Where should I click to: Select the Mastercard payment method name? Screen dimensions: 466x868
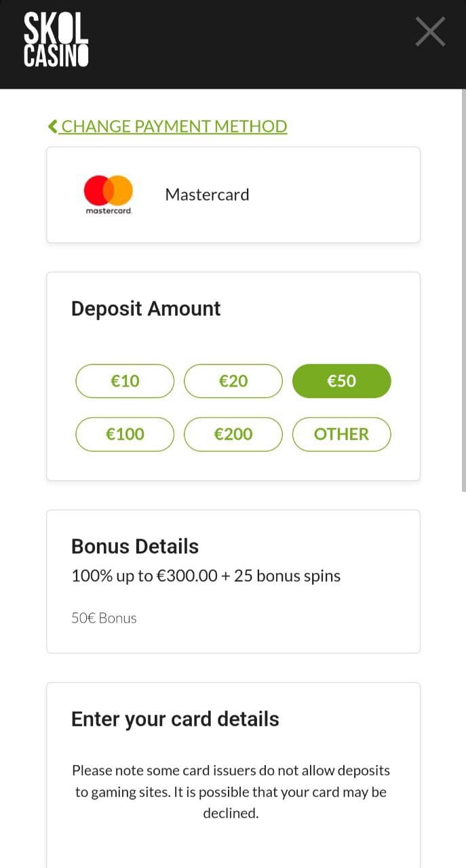coord(207,195)
